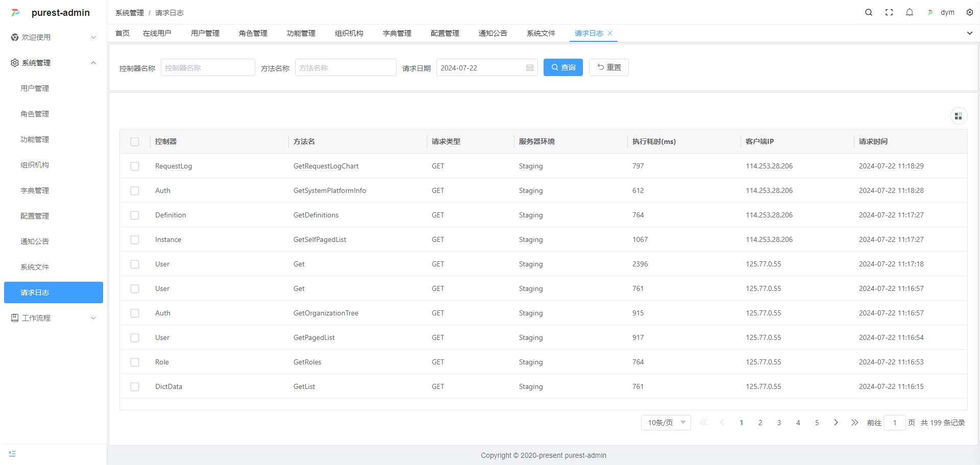Check the Definition row checkbox
The image size is (980, 465).
[135, 215]
